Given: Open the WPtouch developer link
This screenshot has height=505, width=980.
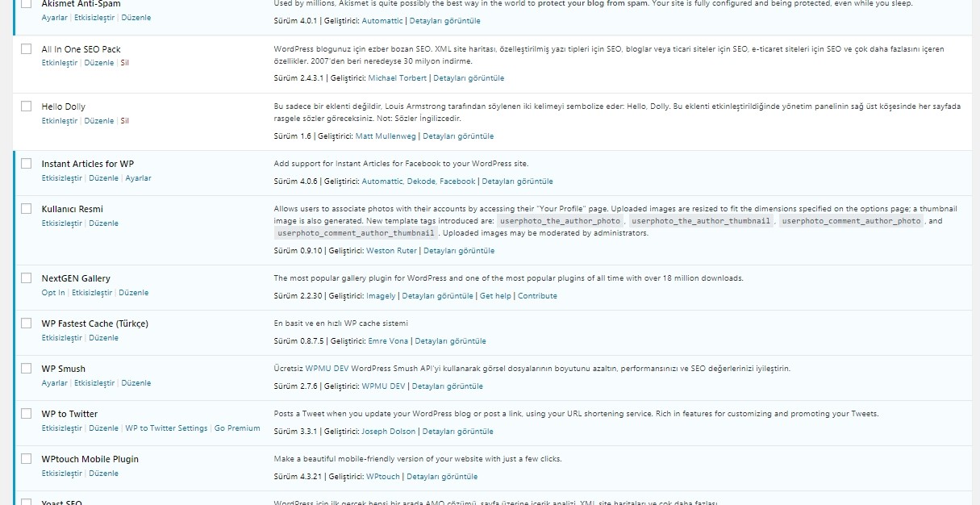Looking at the screenshot, I should click(383, 477).
